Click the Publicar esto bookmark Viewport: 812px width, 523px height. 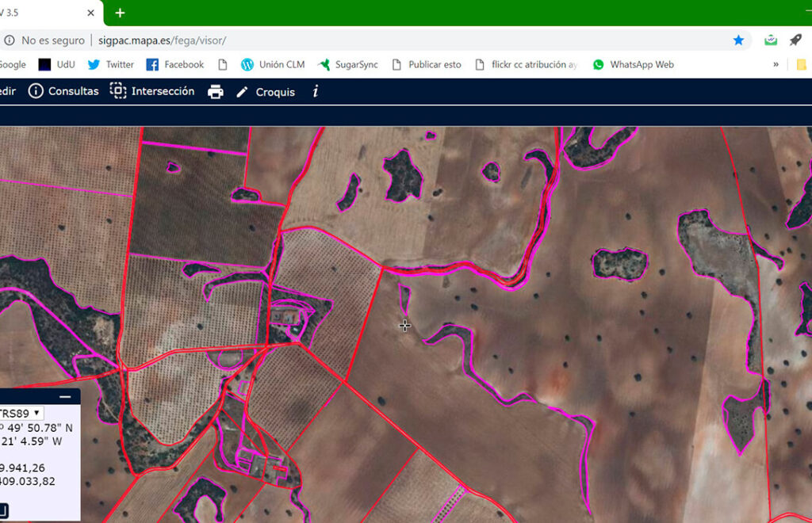coord(427,65)
